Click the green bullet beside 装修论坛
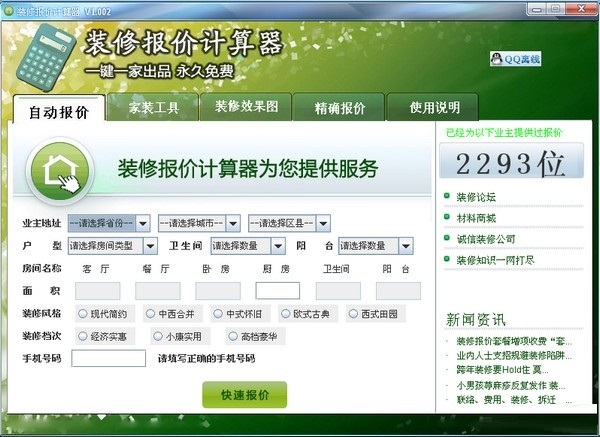The height and width of the screenshot is (437, 600). click(447, 196)
